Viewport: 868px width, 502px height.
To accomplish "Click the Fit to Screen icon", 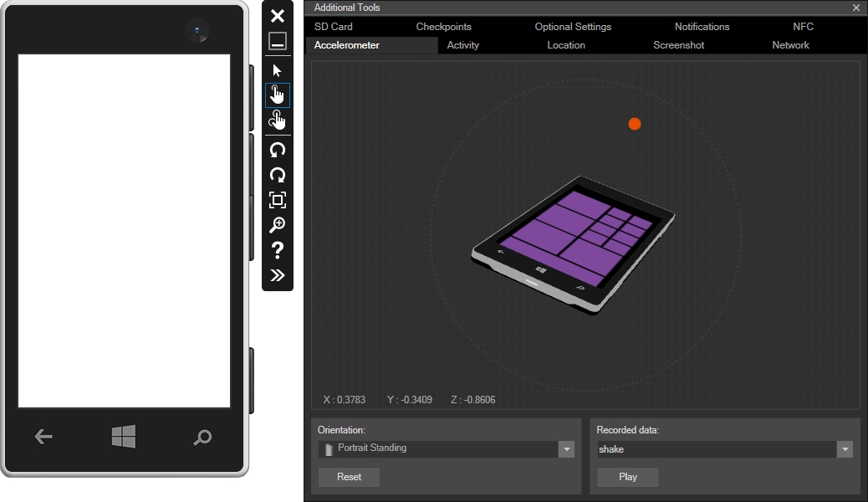I will 278,200.
